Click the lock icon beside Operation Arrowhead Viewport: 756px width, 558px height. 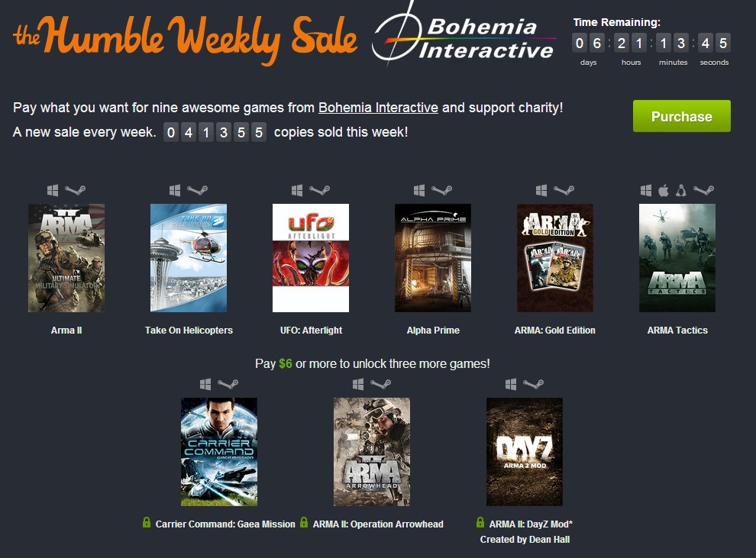(304, 522)
